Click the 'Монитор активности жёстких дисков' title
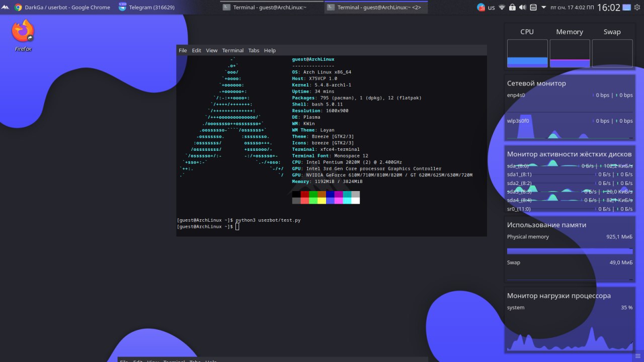The width and height of the screenshot is (644, 362). click(569, 154)
